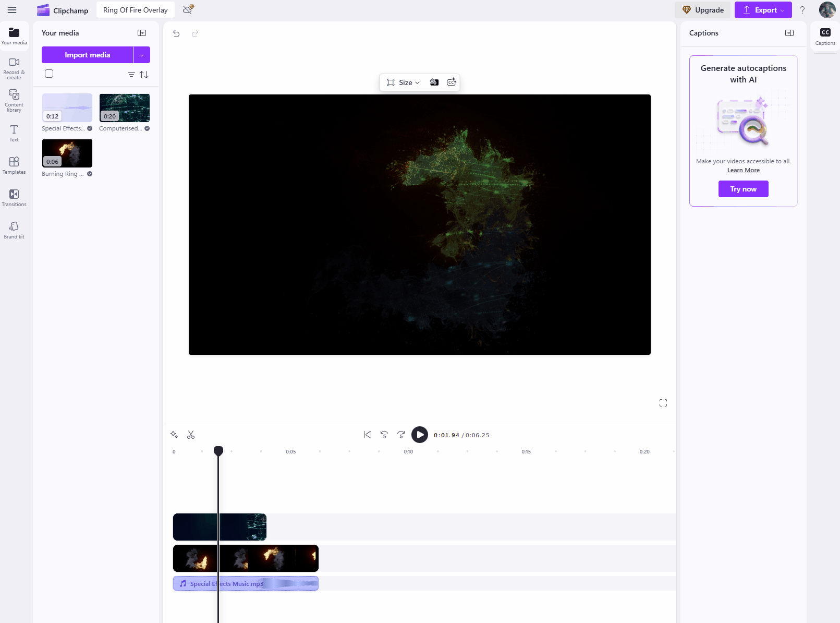
Task: Collapse the Your media panel
Action: pyautogui.click(x=142, y=33)
